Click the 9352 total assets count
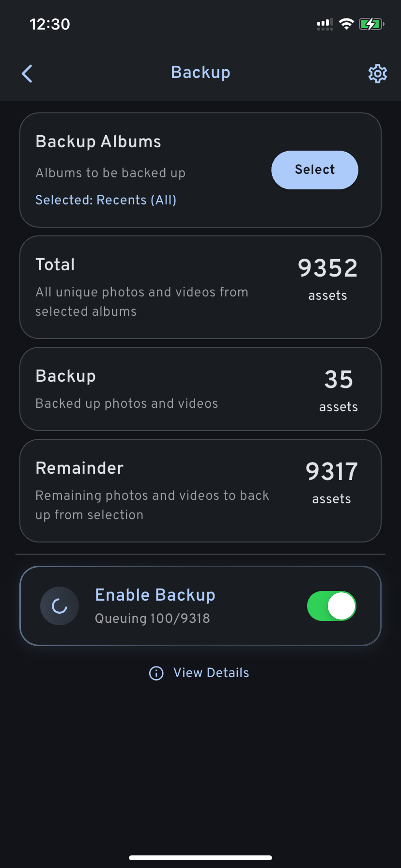Viewport: 401px width, 868px height. click(x=328, y=268)
